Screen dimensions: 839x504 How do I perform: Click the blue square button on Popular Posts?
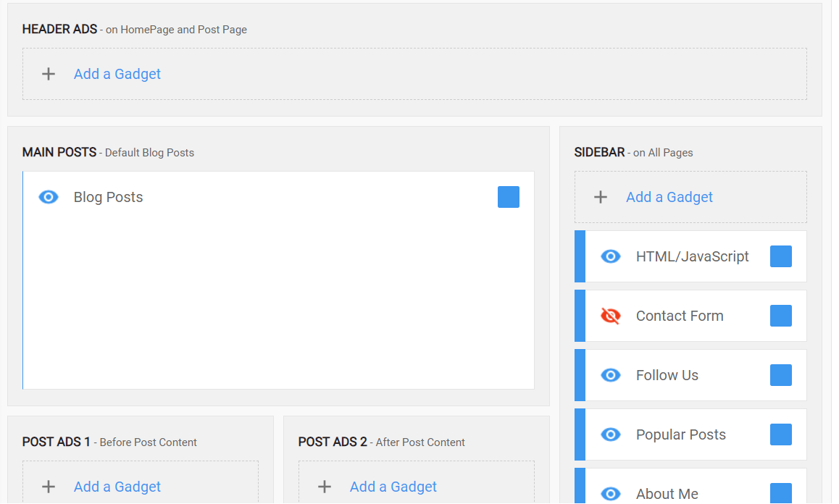[x=780, y=434]
